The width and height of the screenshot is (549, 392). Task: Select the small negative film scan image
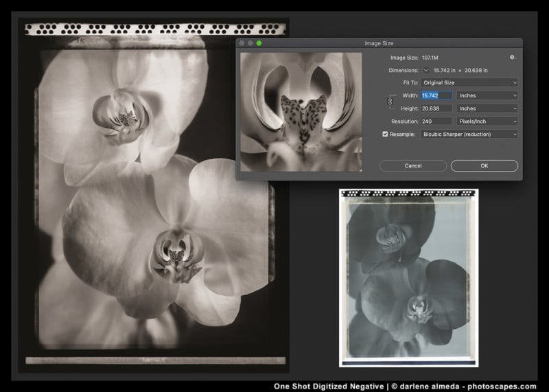point(408,279)
